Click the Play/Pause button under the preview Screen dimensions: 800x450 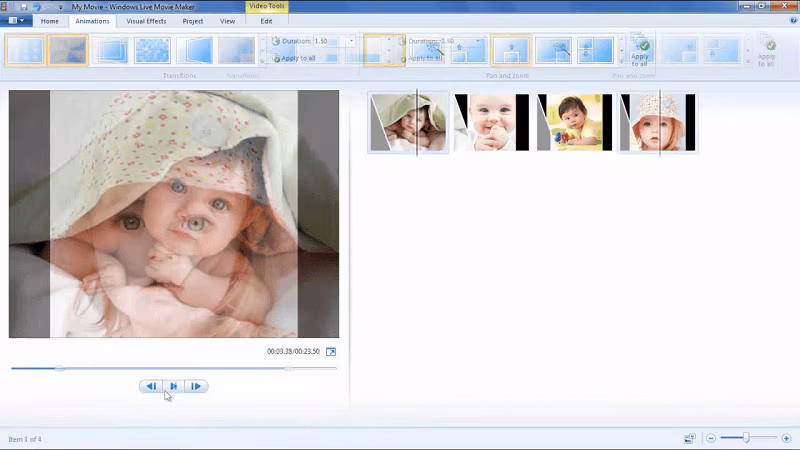point(173,386)
